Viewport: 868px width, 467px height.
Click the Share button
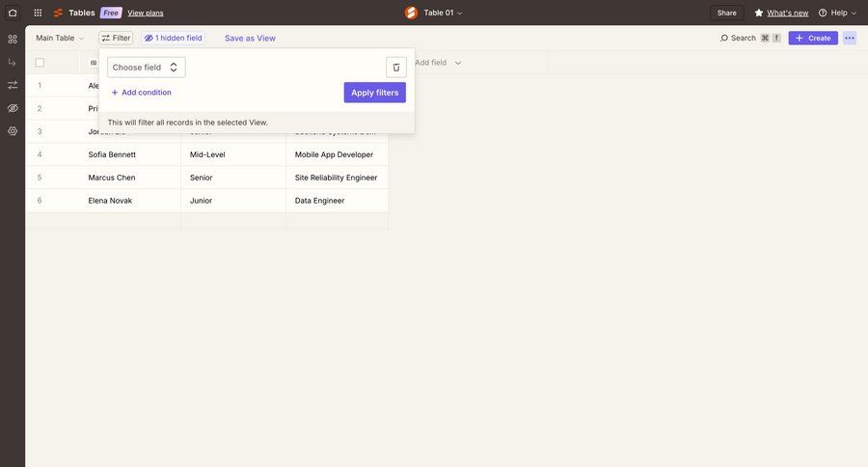point(726,13)
